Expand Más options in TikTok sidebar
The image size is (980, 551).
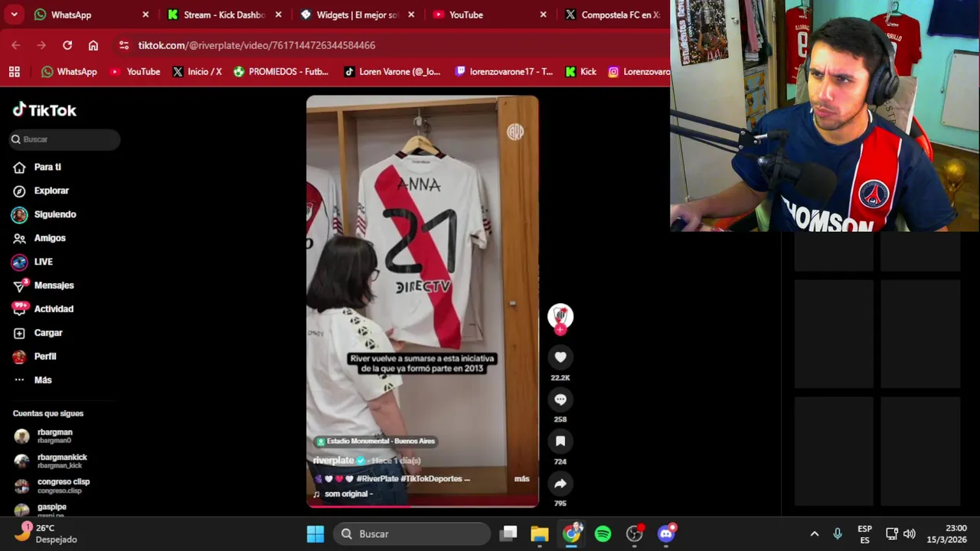[43, 380]
